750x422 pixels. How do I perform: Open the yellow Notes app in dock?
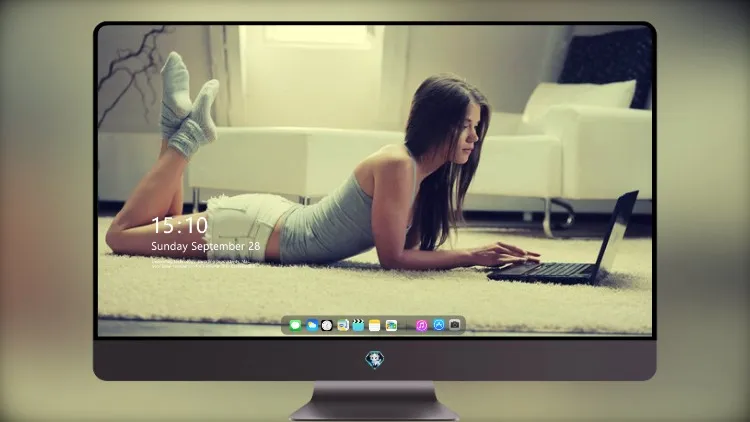375,325
